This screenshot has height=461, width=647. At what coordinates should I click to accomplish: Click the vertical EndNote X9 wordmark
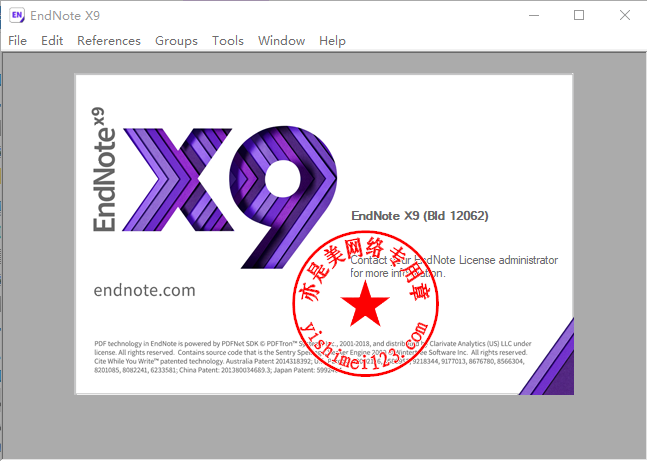(x=104, y=170)
